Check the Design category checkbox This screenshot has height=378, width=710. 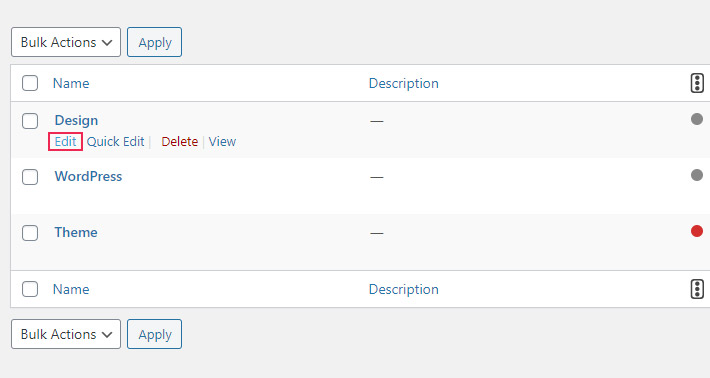(30, 121)
